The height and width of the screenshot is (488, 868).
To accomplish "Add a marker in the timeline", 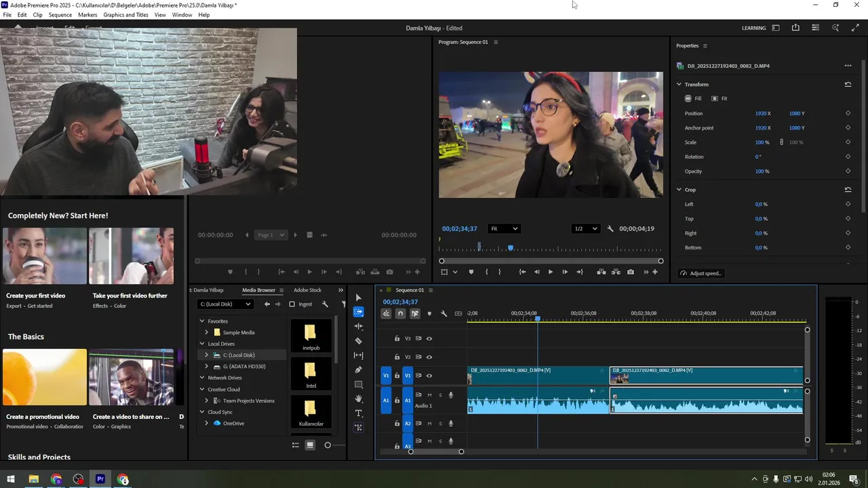I will click(x=429, y=313).
